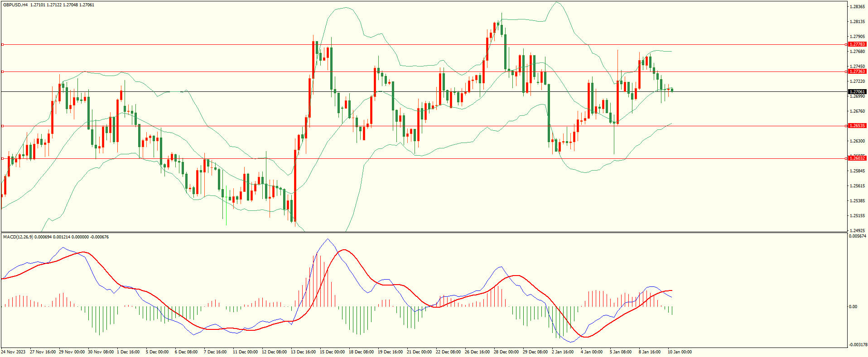Click the MACD(12,26,9) indicator label
The width and height of the screenshot is (868, 357).
coord(18,237)
